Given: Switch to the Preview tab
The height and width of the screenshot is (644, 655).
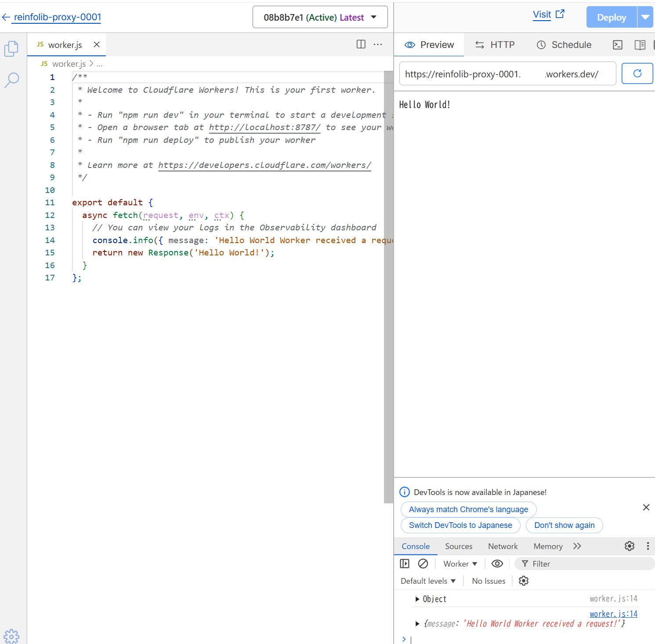Looking at the screenshot, I should [429, 44].
